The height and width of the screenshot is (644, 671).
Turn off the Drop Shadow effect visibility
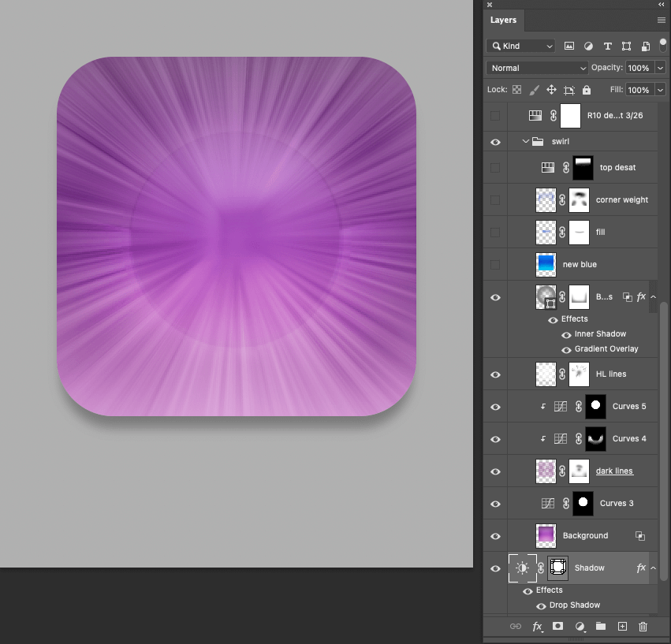(x=541, y=606)
